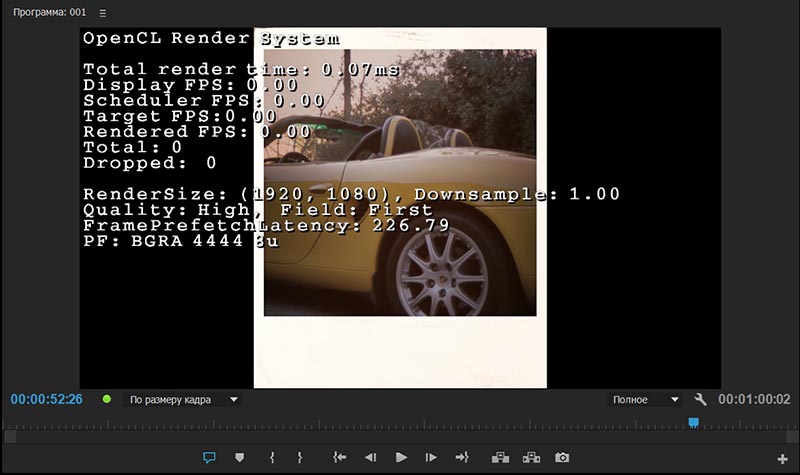
Task: Click the right handle of the zoom scroll bar
Action: pyautogui.click(x=792, y=437)
